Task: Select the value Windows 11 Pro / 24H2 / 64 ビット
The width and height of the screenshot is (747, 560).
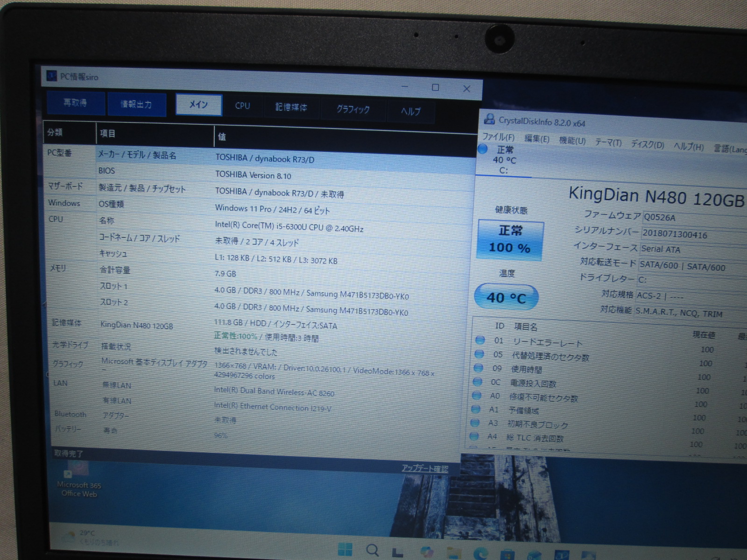Action: pyautogui.click(x=272, y=209)
